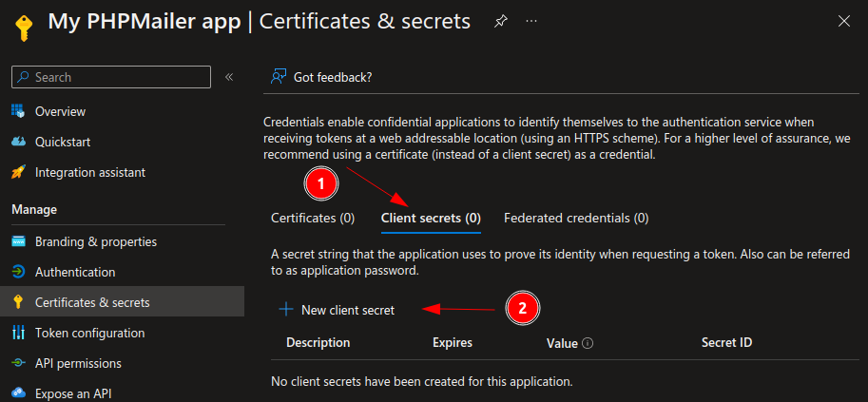Switch to the Certificates (0) tab

coord(313,219)
